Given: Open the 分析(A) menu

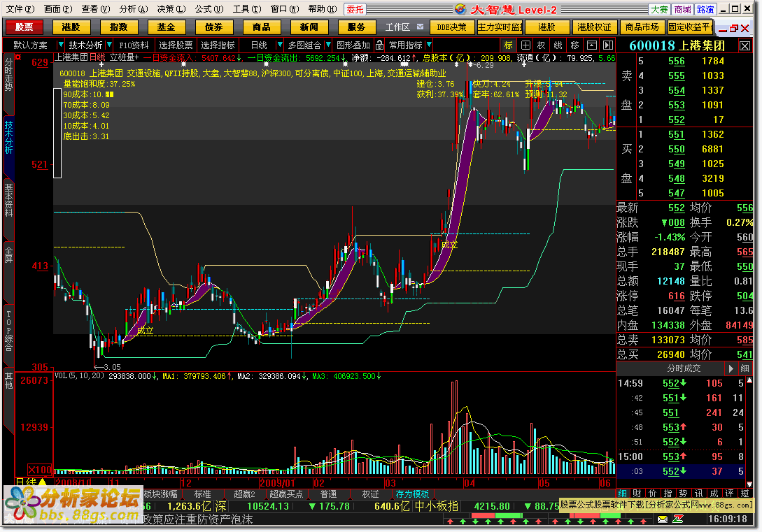Looking at the screenshot, I should pyautogui.click(x=133, y=9).
